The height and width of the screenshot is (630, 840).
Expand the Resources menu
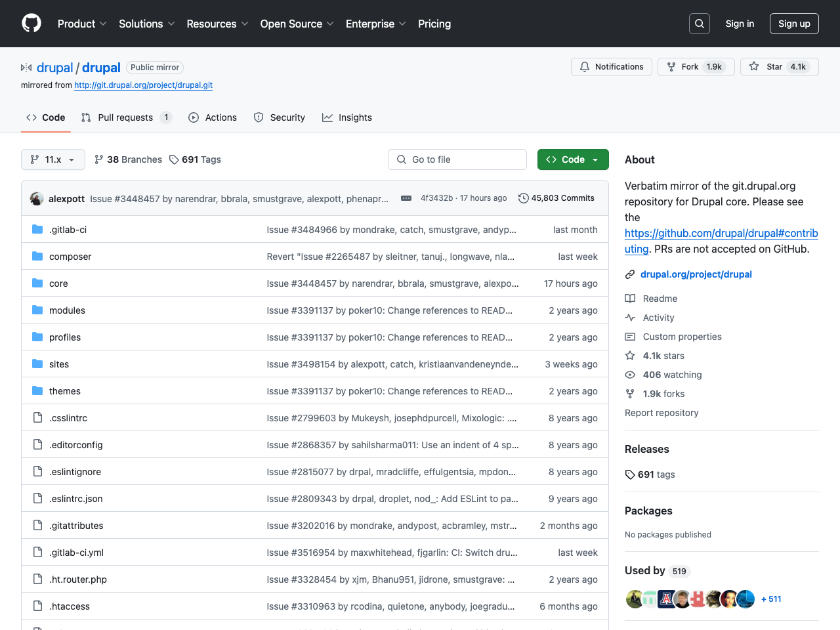217,24
